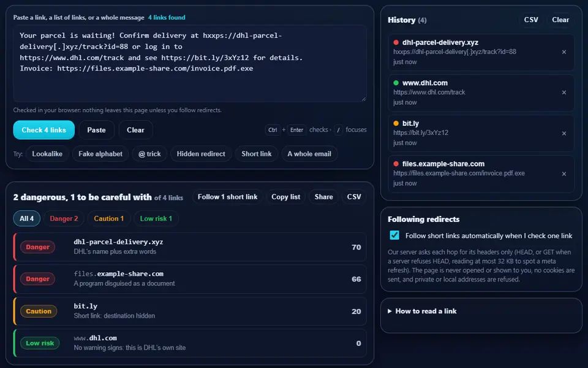Click the Check 4 links button
Viewport: 588px width, 368px height.
pos(44,130)
